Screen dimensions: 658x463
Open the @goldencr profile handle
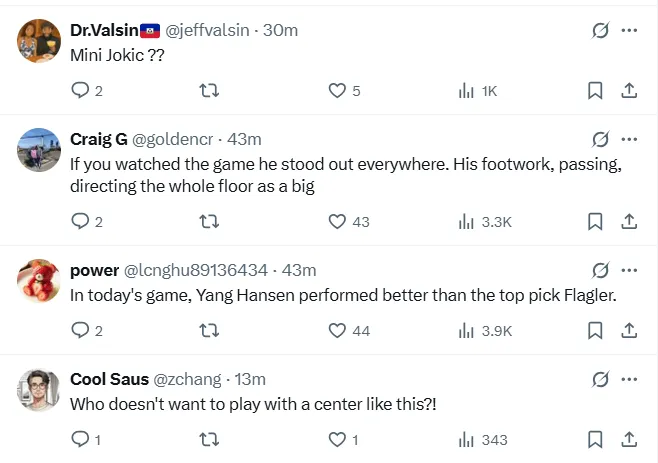[172, 139]
